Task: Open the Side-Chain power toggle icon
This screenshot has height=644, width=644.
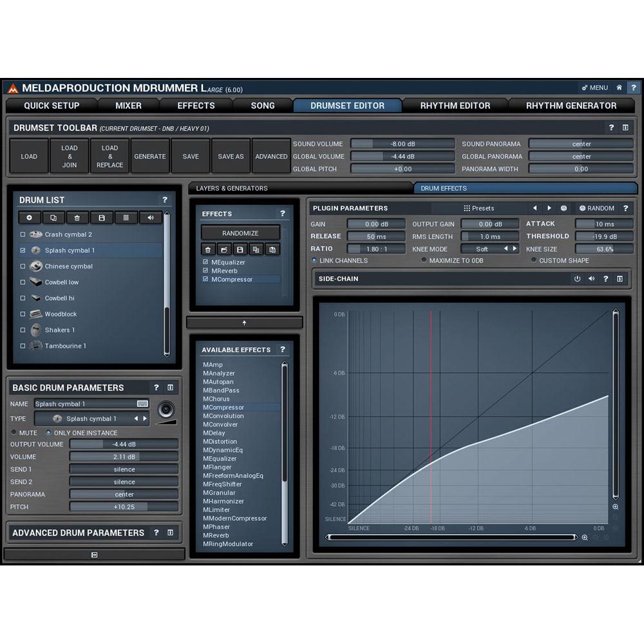Action: (578, 279)
